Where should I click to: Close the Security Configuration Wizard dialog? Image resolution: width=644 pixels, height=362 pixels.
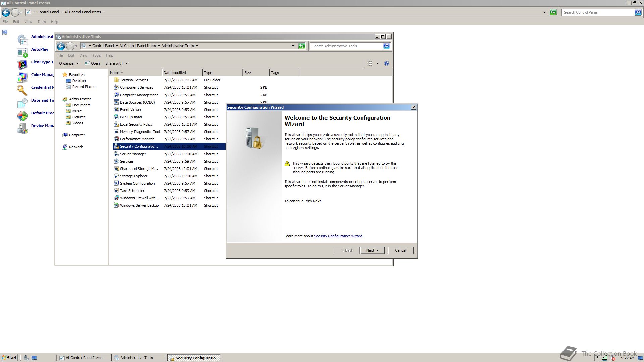pos(414,107)
